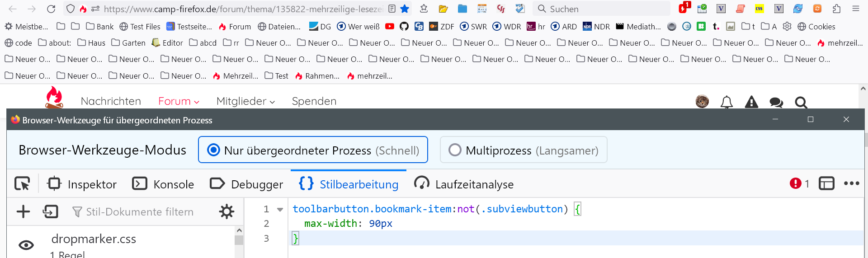Viewport: 868px width, 258px height.
Task: Open the Nachrichten link
Action: (111, 101)
